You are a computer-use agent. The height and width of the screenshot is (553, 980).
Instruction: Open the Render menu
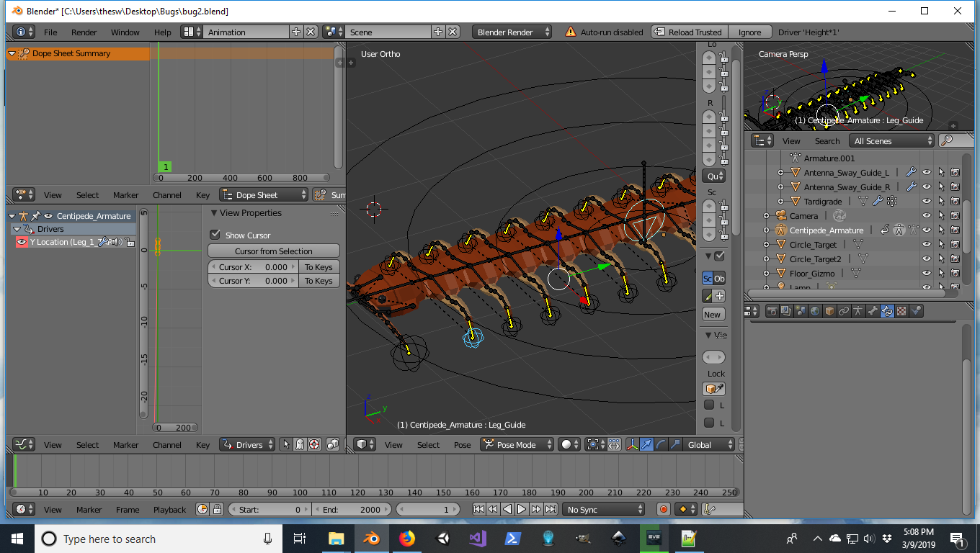(84, 32)
